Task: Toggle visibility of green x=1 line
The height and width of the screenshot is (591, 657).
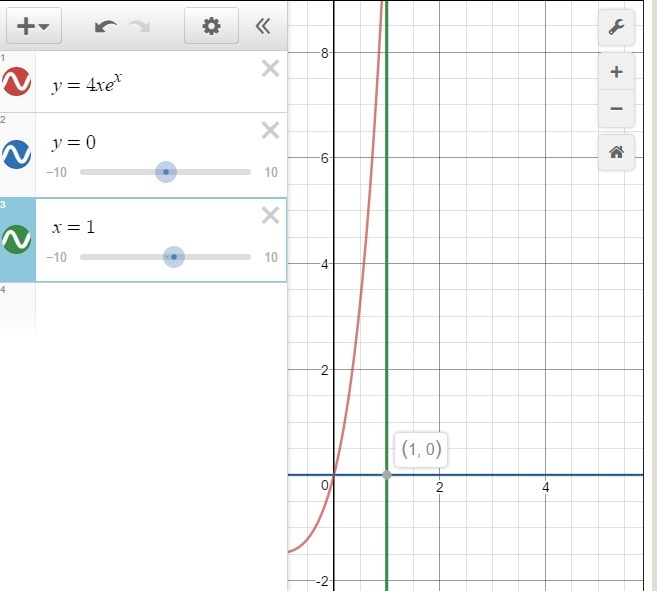Action: tap(19, 240)
